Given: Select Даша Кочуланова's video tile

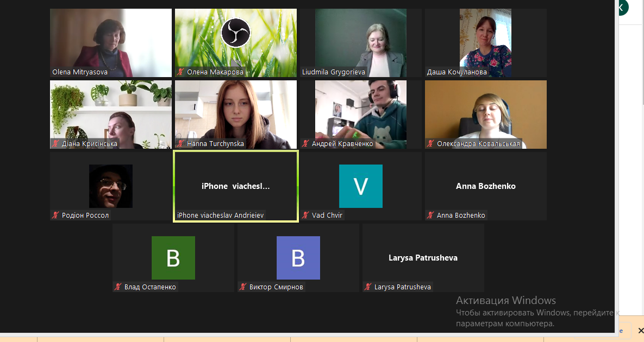Looking at the screenshot, I should [x=485, y=43].
